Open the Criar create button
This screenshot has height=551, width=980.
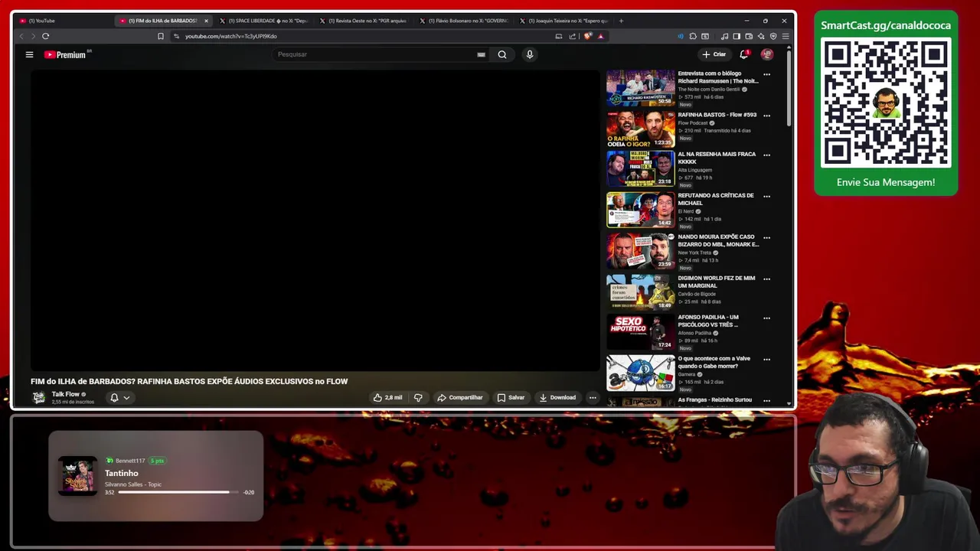click(714, 54)
